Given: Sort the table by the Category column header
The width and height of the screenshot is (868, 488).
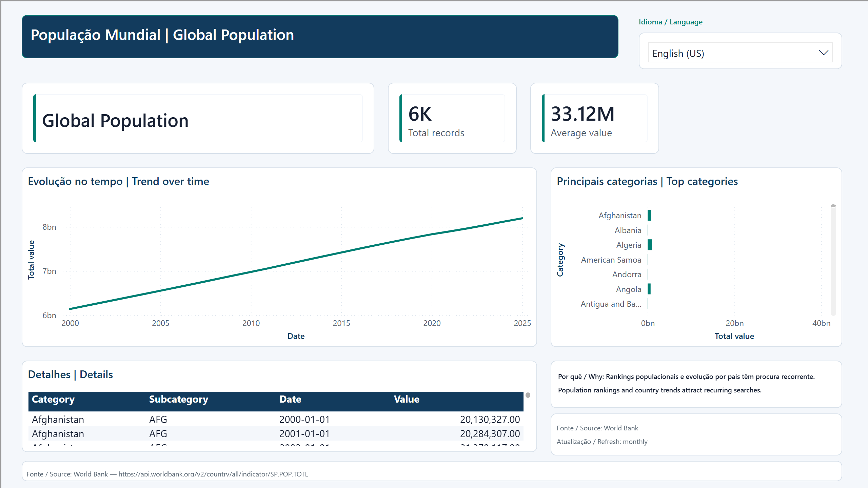Looking at the screenshot, I should [53, 400].
